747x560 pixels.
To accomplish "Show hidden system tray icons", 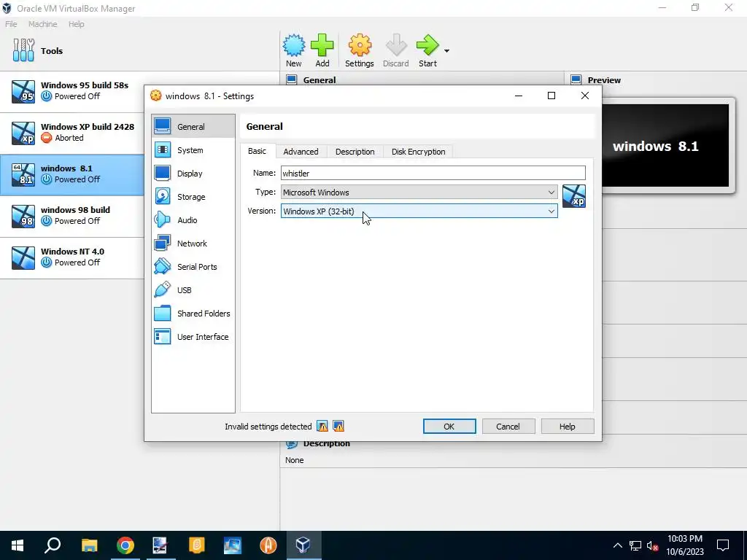I will 617,545.
